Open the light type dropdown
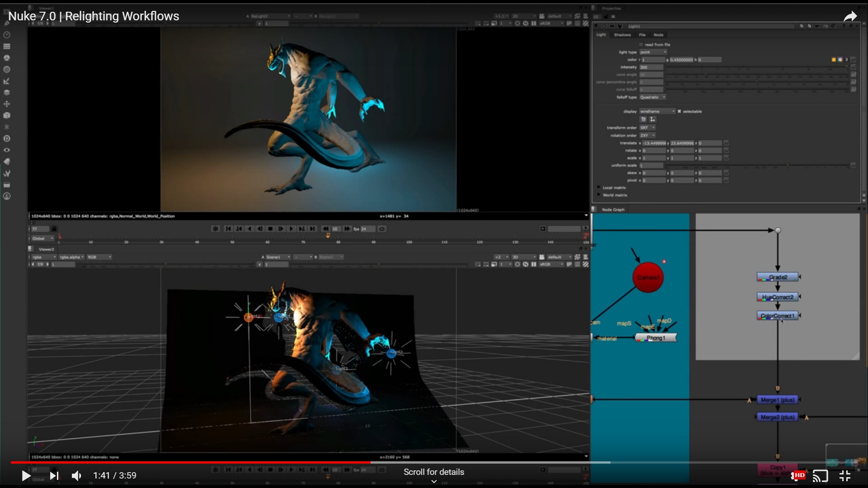The image size is (868, 488). coord(653,52)
